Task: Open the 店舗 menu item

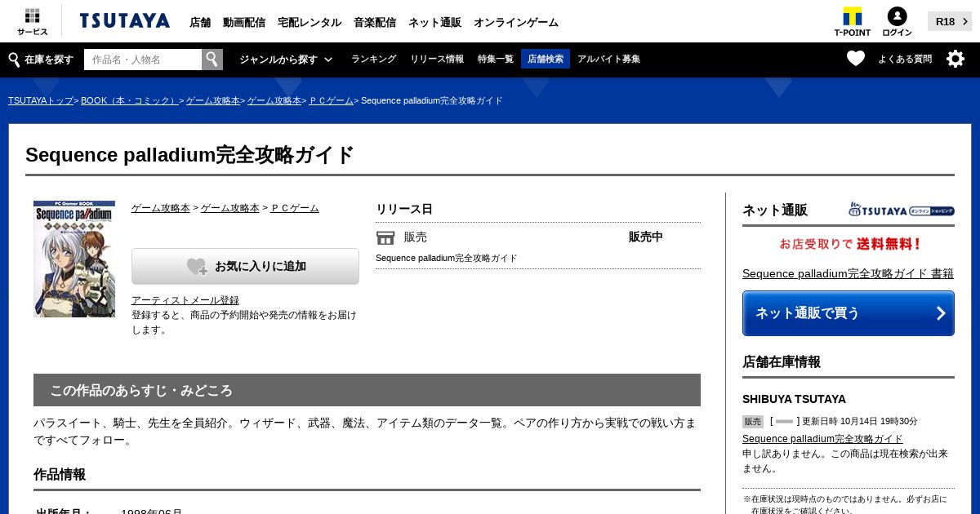Action: 200,22
